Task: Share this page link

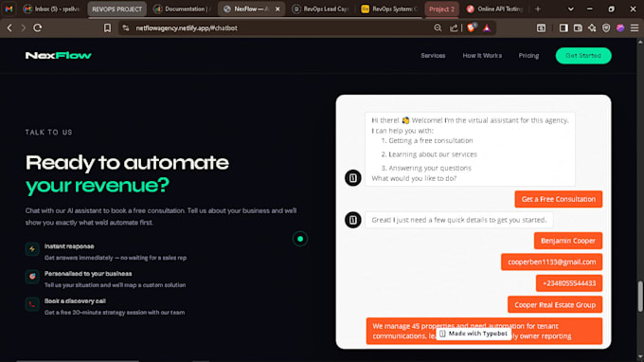Action: coord(454,27)
